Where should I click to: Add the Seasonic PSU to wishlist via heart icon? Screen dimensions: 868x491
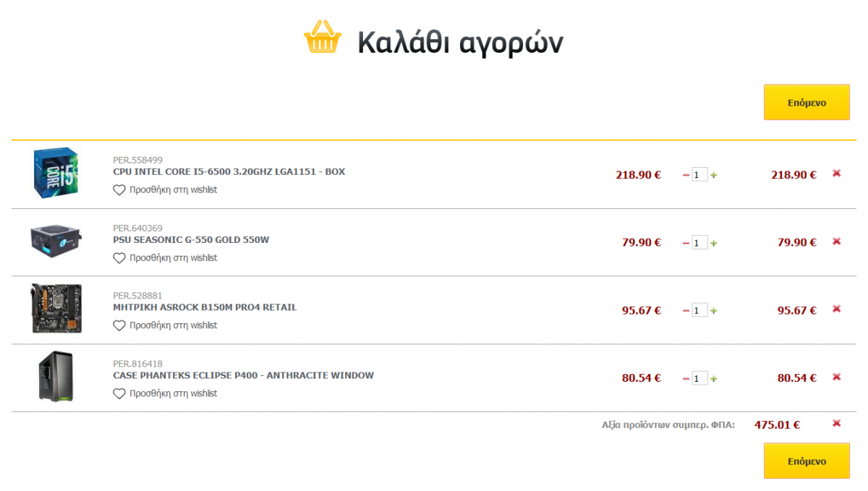[x=119, y=258]
